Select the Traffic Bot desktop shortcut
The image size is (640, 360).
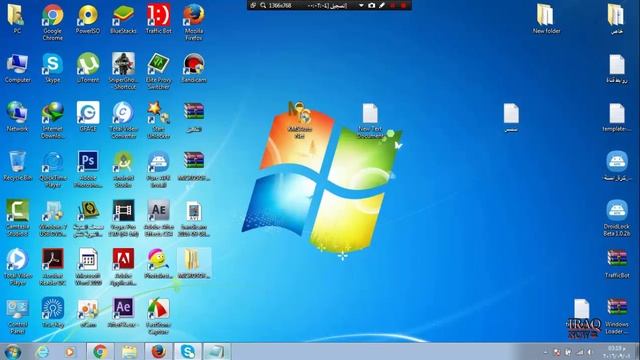click(x=158, y=19)
